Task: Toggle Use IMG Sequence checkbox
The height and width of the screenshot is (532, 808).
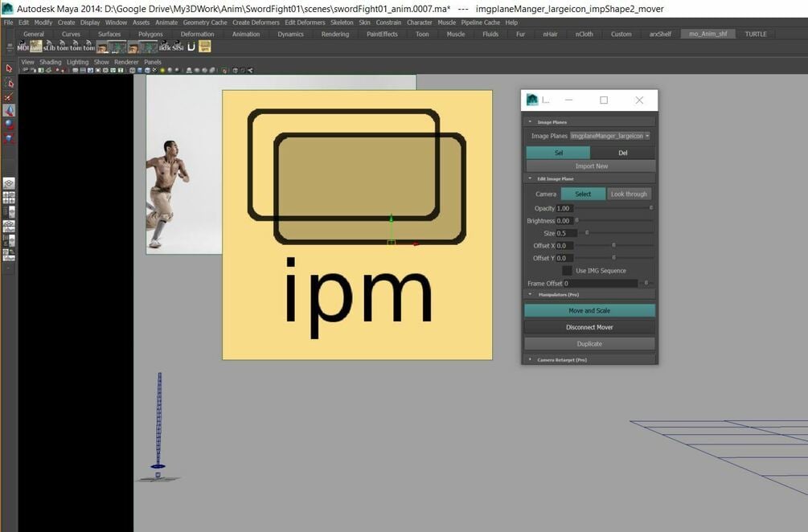Action: pos(567,270)
